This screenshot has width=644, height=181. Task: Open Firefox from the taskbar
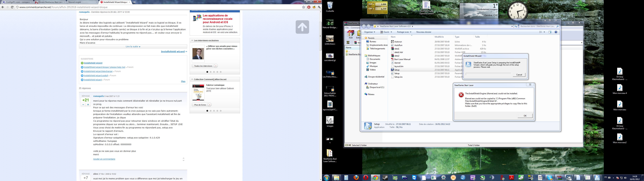click(x=356, y=178)
